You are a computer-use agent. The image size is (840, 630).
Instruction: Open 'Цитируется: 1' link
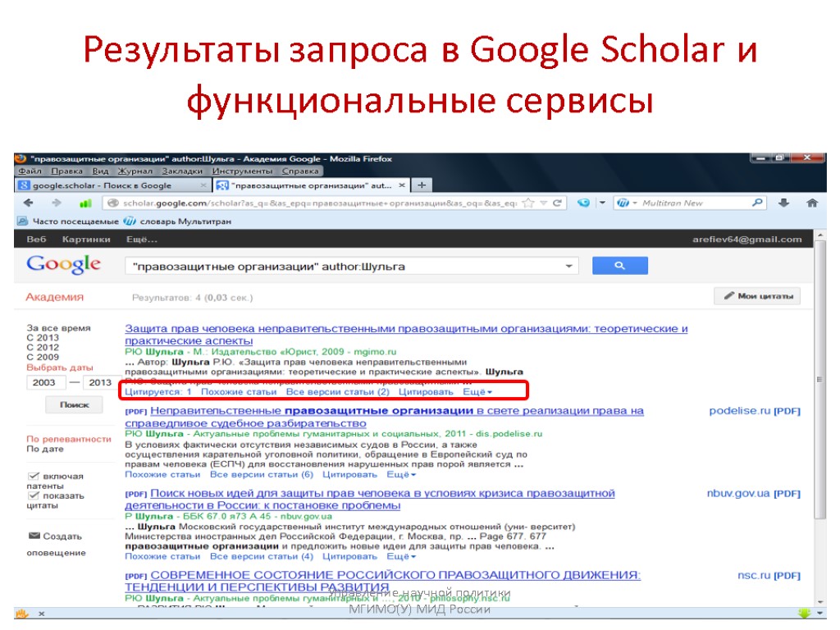pyautogui.click(x=158, y=391)
